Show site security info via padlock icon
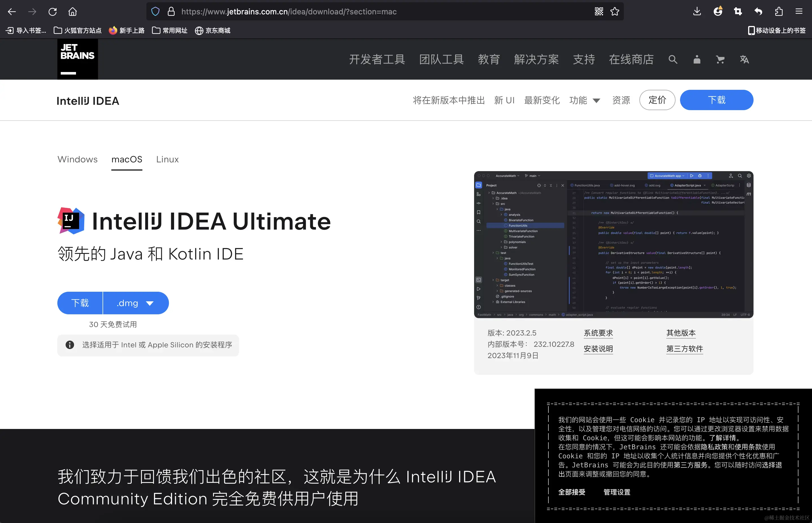The image size is (812, 523). pos(171,12)
